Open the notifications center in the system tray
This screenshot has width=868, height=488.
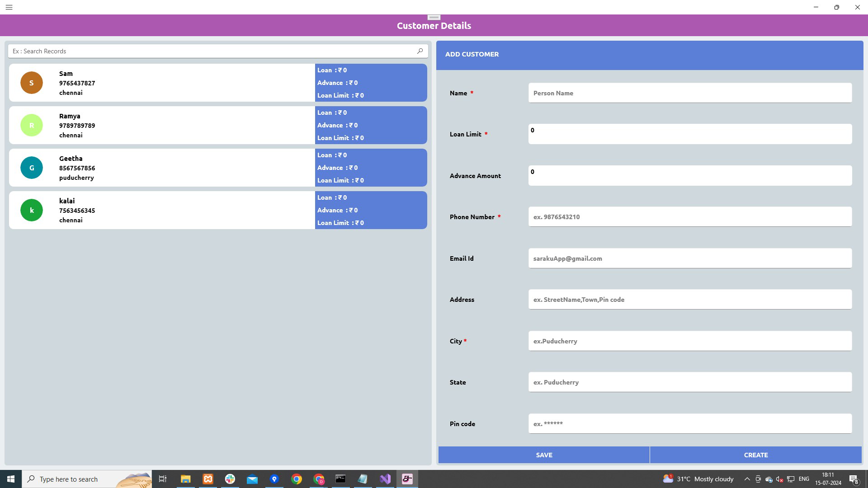pyautogui.click(x=854, y=479)
